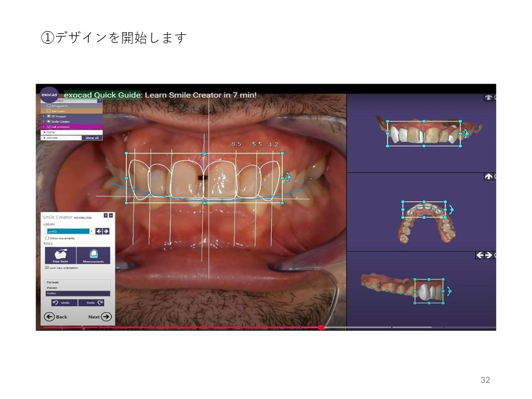Toggle the Lock view orientation checkbox
The image size is (532, 399).
pos(47,268)
